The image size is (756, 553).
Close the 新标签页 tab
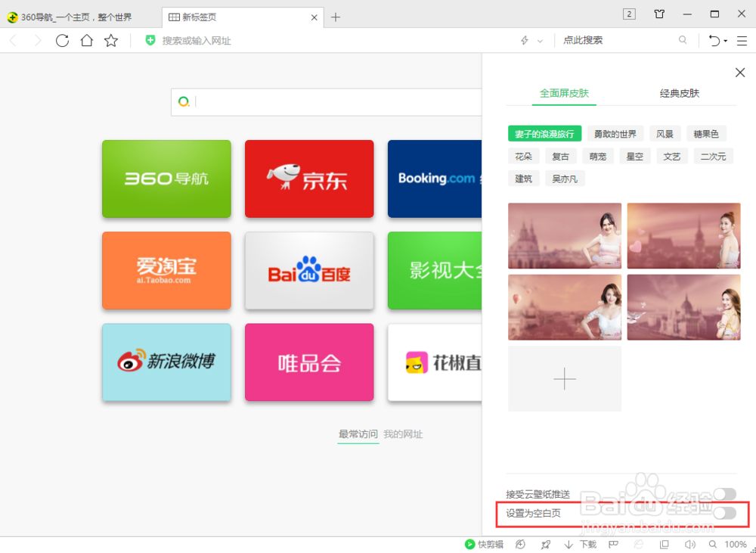(314, 17)
